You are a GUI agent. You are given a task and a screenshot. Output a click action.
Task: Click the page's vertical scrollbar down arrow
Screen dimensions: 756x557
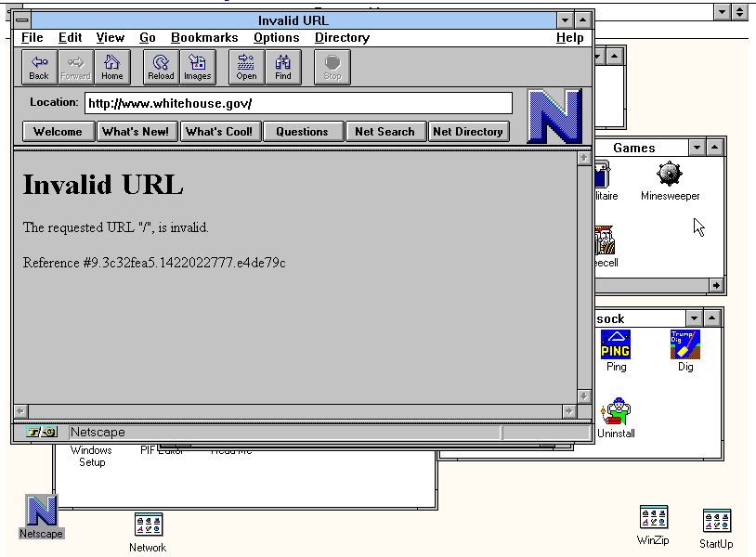(584, 396)
